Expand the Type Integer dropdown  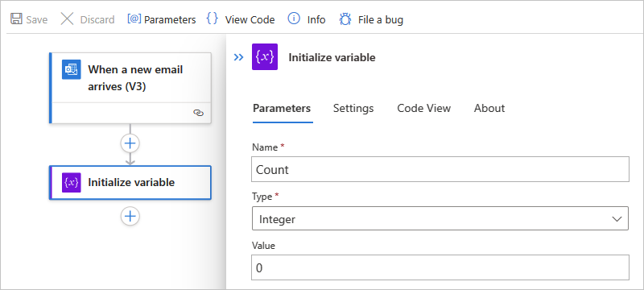[440, 218]
